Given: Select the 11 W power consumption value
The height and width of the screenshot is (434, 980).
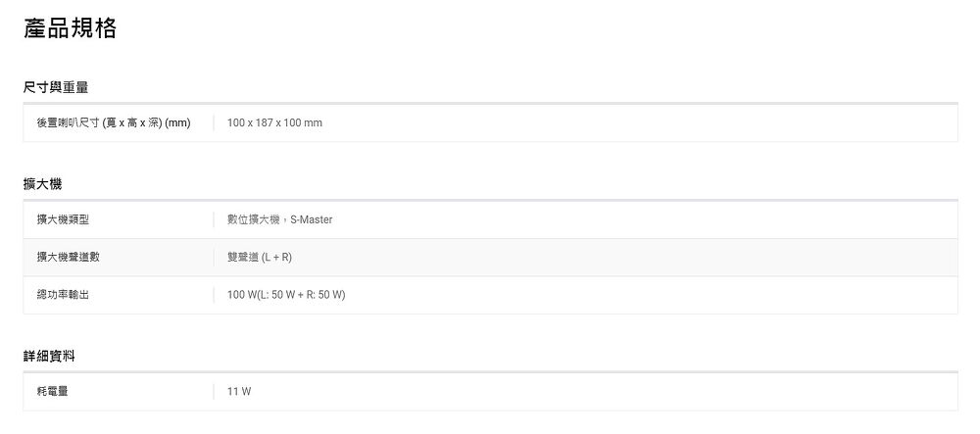Looking at the screenshot, I should [x=239, y=392].
